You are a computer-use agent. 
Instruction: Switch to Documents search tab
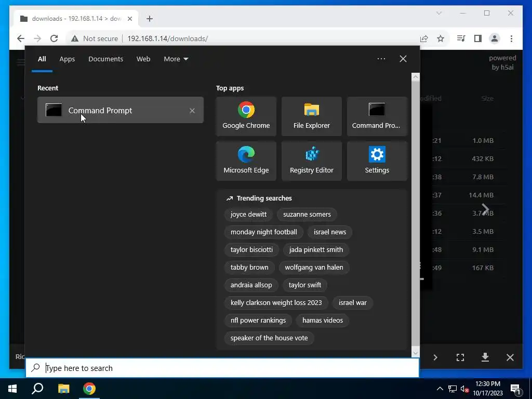(105, 59)
